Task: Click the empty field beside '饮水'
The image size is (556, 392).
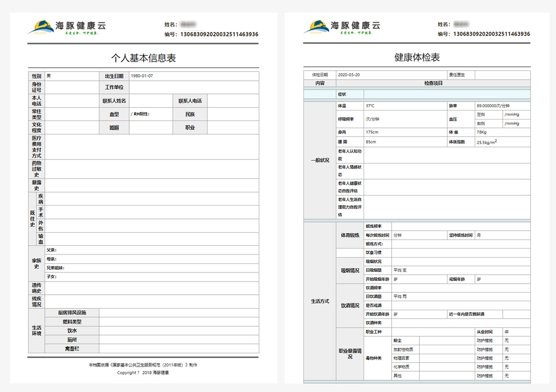Action: [179, 331]
